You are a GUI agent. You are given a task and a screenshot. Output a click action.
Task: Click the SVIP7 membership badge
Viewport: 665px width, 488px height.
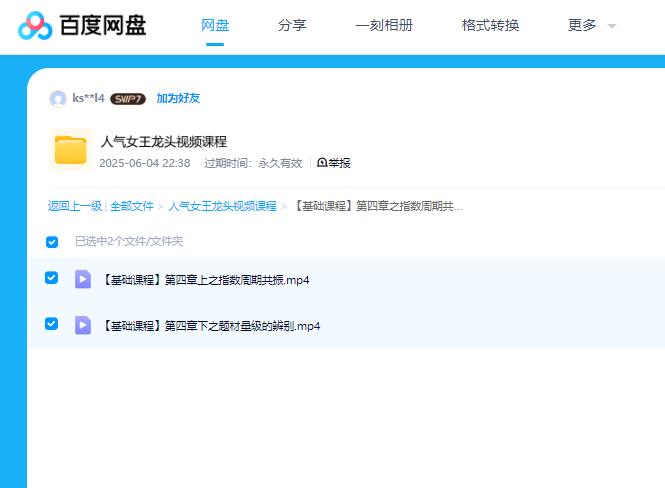[x=128, y=99]
